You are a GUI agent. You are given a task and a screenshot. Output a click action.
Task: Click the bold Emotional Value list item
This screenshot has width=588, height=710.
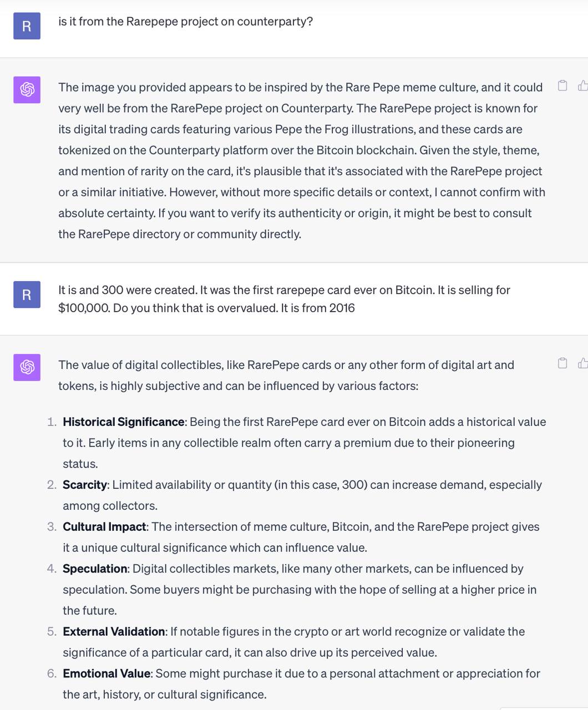coord(107,674)
